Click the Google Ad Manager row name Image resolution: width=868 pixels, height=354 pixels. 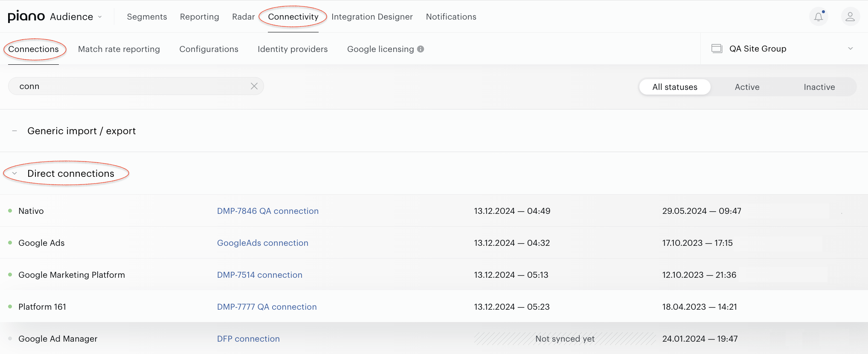click(x=58, y=339)
